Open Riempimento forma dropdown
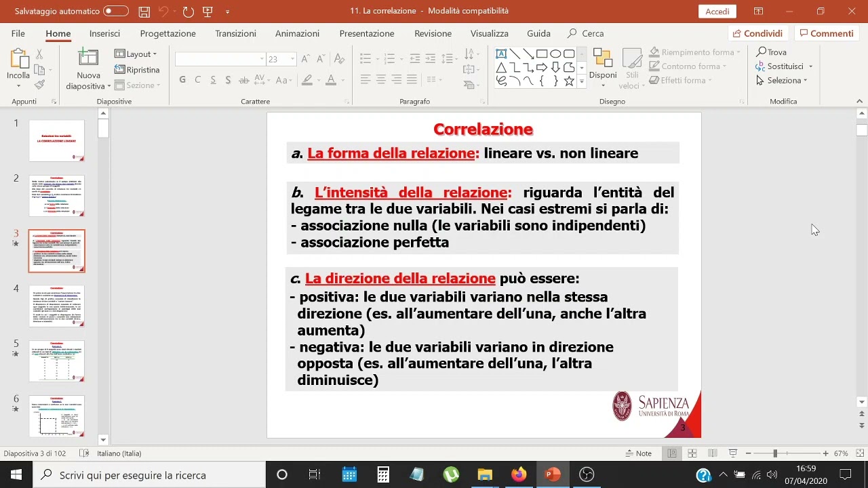The height and width of the screenshot is (488, 868). (x=694, y=52)
